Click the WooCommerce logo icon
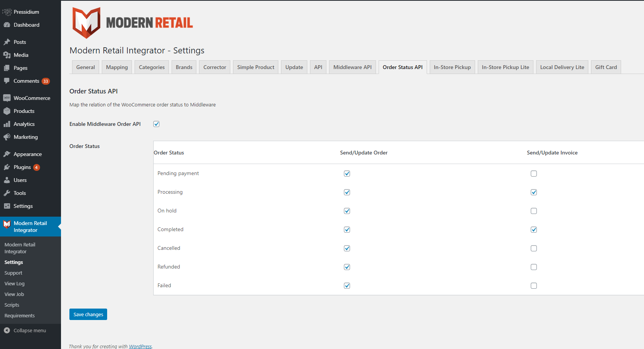The height and width of the screenshot is (349, 644). 7,98
